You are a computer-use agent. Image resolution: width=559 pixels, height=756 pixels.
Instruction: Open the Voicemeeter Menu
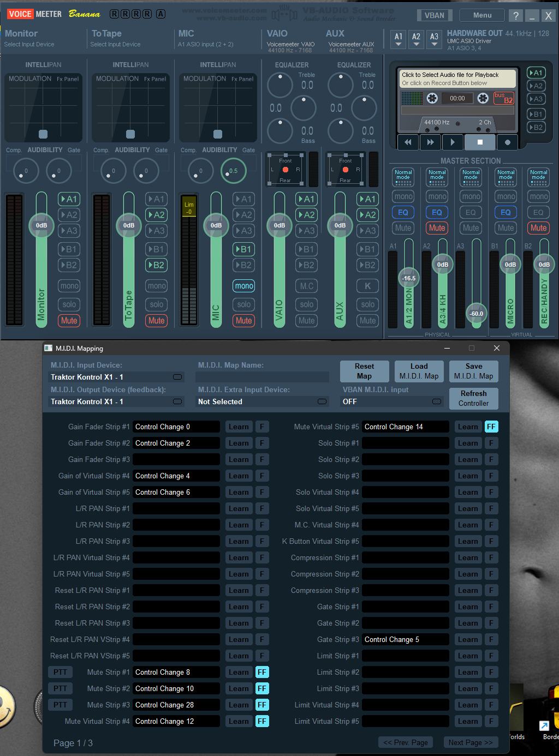tap(482, 15)
